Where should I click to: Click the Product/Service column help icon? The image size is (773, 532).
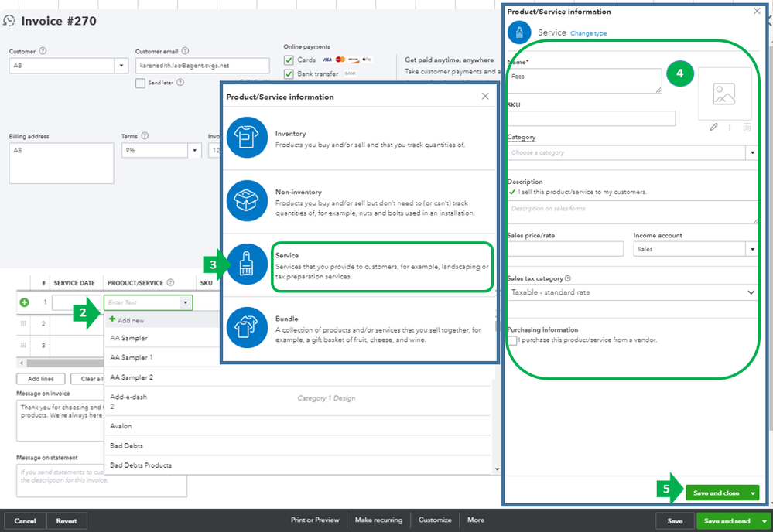tap(170, 282)
